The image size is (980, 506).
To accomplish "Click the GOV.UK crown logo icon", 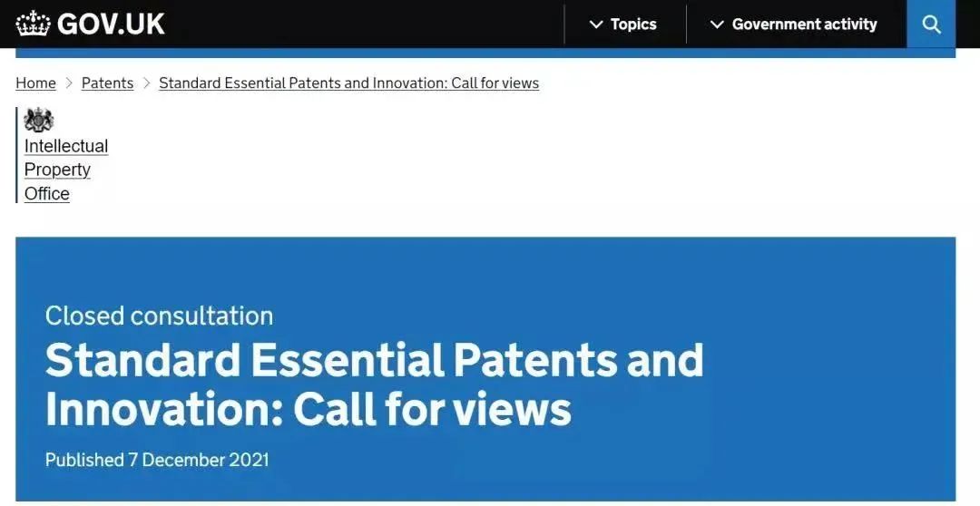I will point(33,24).
